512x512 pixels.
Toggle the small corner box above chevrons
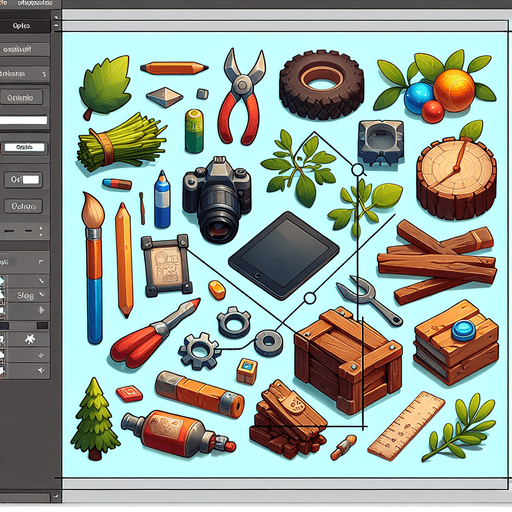41,262
